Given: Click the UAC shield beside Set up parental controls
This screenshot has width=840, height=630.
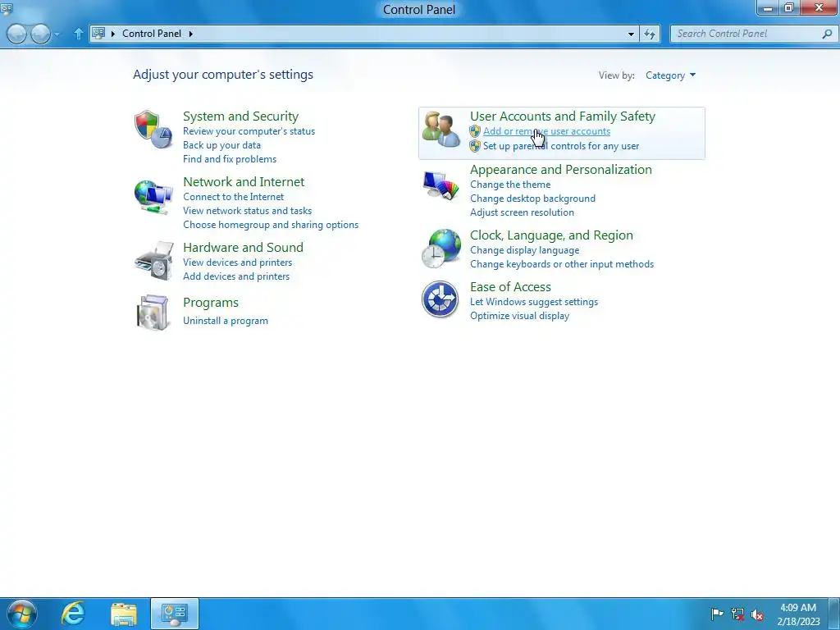Looking at the screenshot, I should coord(475,146).
